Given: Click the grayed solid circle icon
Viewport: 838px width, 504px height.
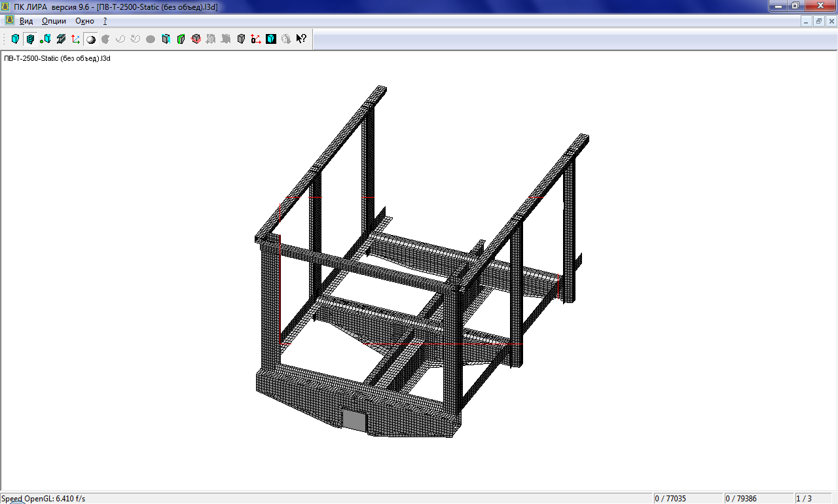Looking at the screenshot, I should (x=151, y=39).
